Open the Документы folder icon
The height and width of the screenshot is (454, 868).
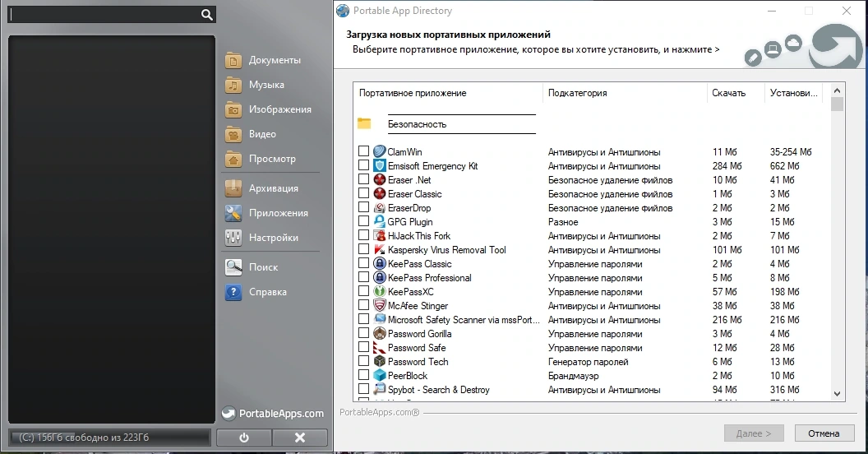point(233,60)
